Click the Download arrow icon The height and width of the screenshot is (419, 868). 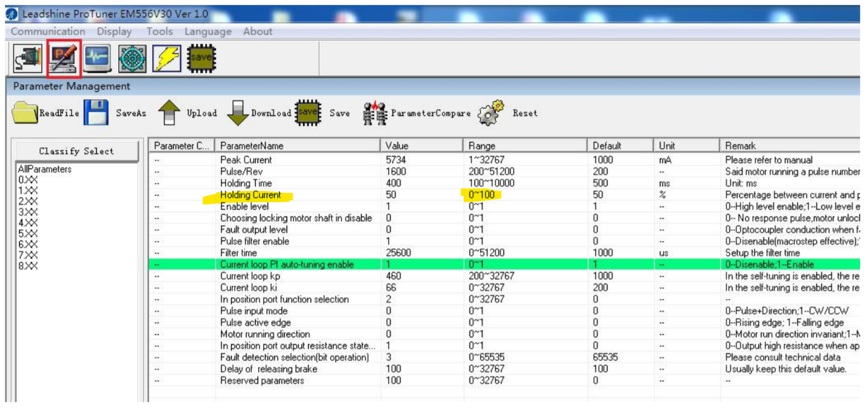[x=238, y=113]
